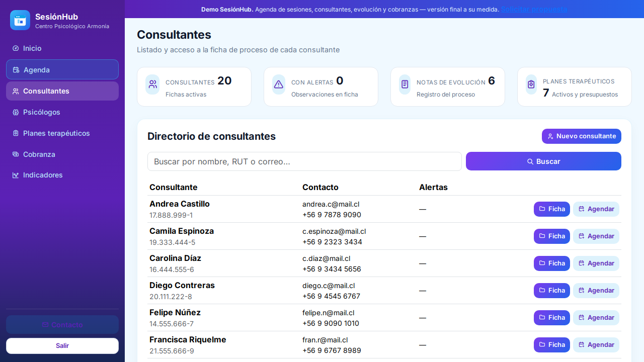
Task: Click the SesiónHub logo icon
Action: click(20, 20)
